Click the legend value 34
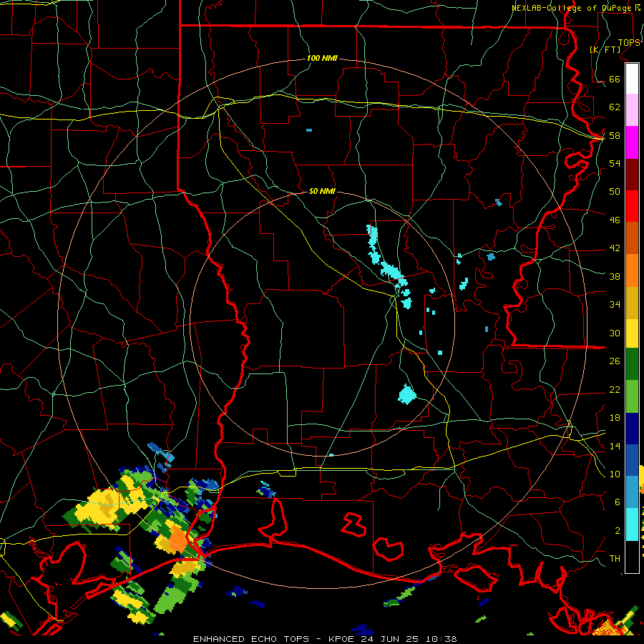Viewport: 644px width, 644px height. [615, 305]
